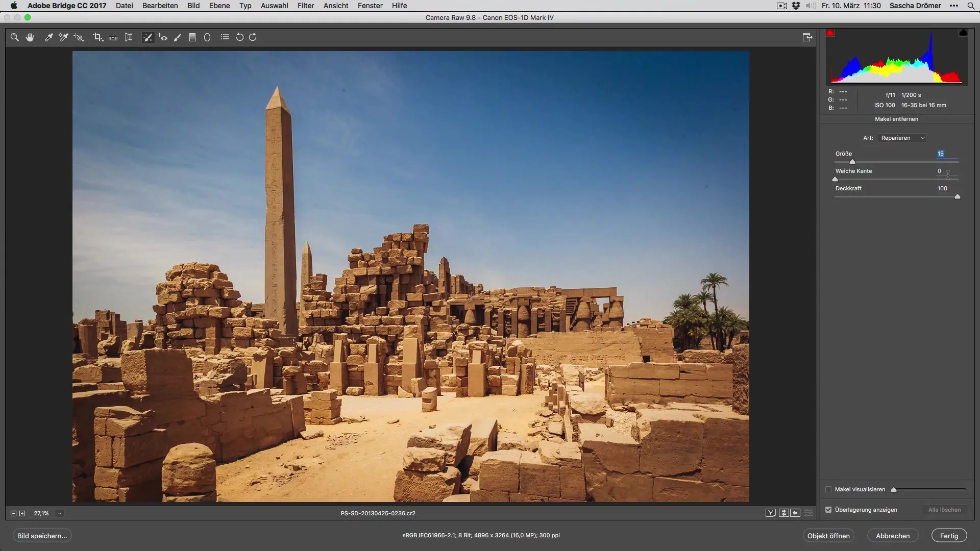
Task: Select the Red Eye Removal tool
Action: [163, 37]
